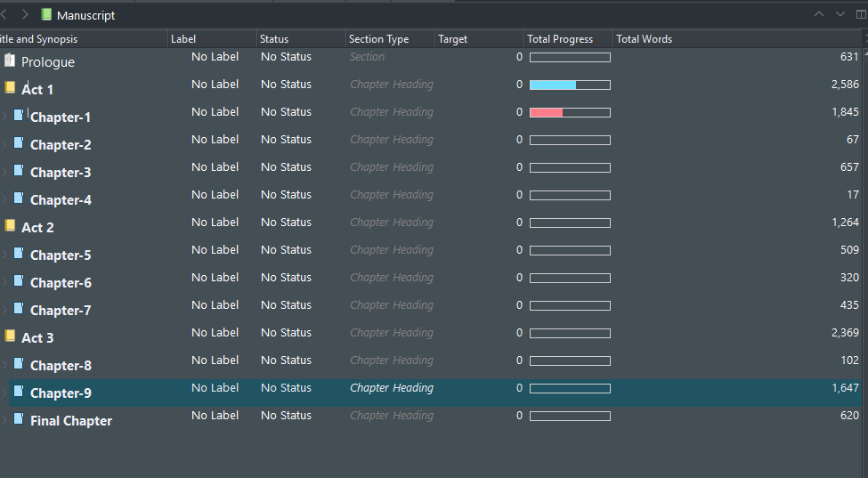This screenshot has width=868, height=478.
Task: Expand the Chapter-6 row
Action: pyautogui.click(x=4, y=283)
